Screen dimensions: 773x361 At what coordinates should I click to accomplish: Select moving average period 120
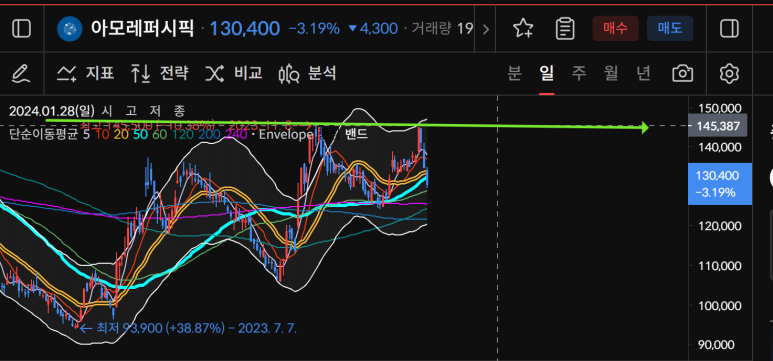click(x=182, y=134)
